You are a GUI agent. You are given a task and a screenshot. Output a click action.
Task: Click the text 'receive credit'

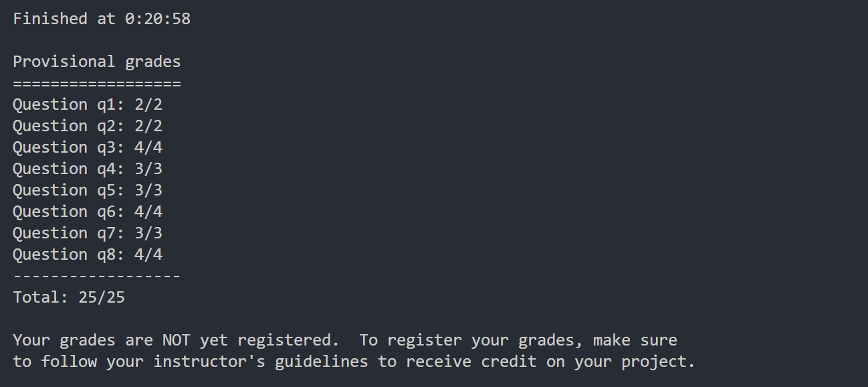(x=471, y=362)
